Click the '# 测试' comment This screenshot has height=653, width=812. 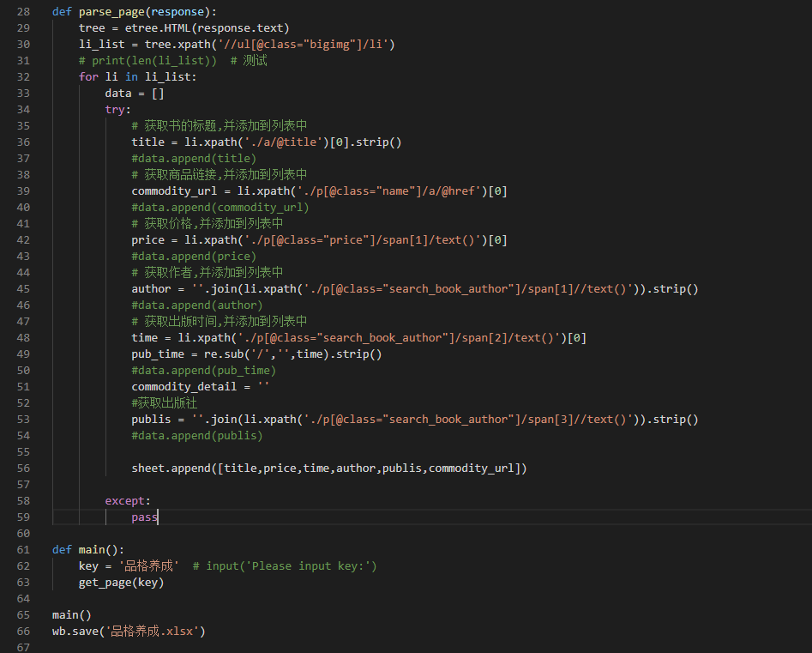(x=249, y=61)
